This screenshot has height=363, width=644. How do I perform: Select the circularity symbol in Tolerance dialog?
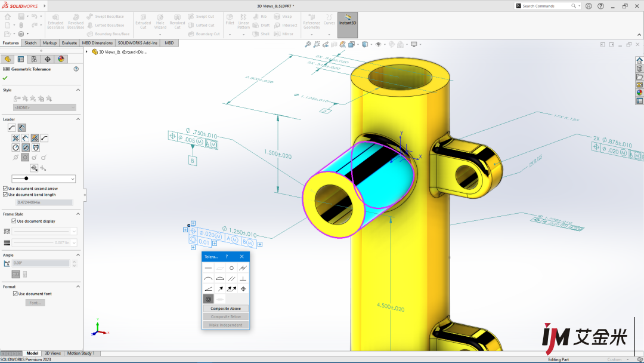(231, 268)
